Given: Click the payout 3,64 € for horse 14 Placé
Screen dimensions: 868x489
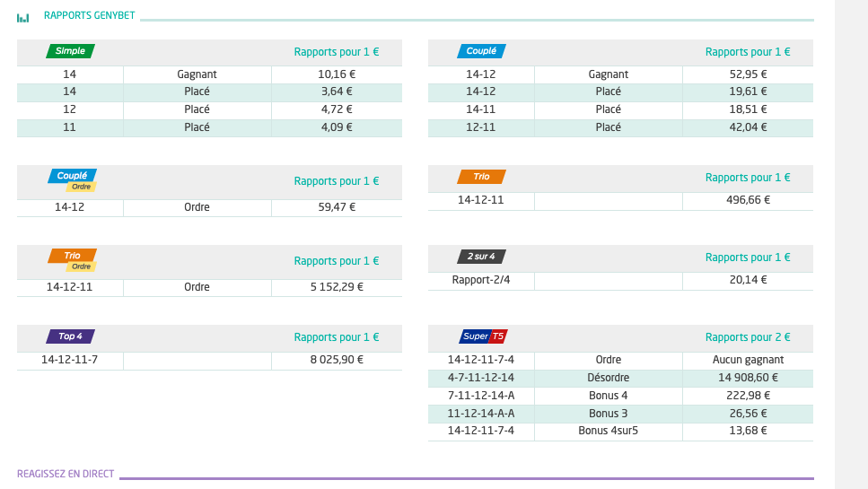Looking at the screenshot, I should point(337,92).
